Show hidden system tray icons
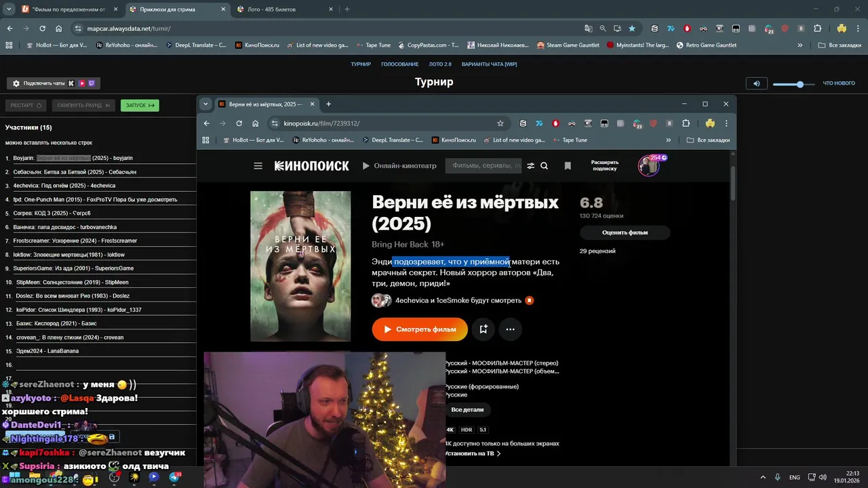Screen dimensions: 868x488 (x=763, y=477)
